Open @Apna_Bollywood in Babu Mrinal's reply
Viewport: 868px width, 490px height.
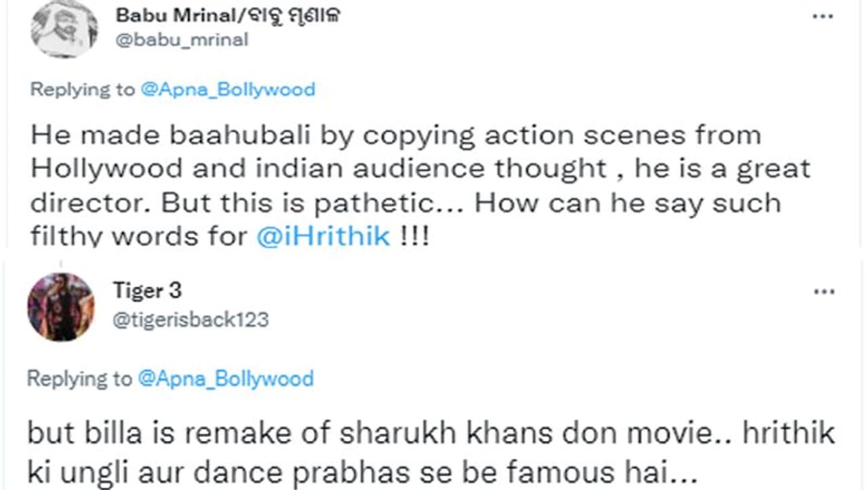tap(227, 90)
